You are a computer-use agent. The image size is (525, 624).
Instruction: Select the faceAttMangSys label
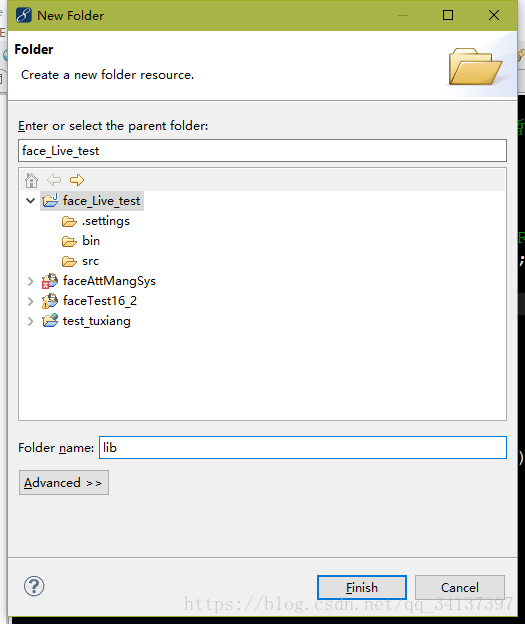[109, 281]
